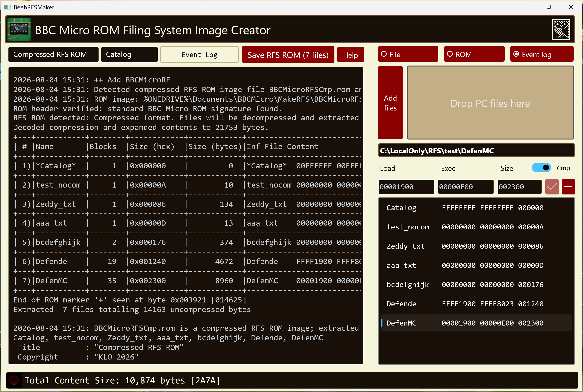The height and width of the screenshot is (392, 583).
Task: Select the Event log radio option
Action: pos(542,54)
